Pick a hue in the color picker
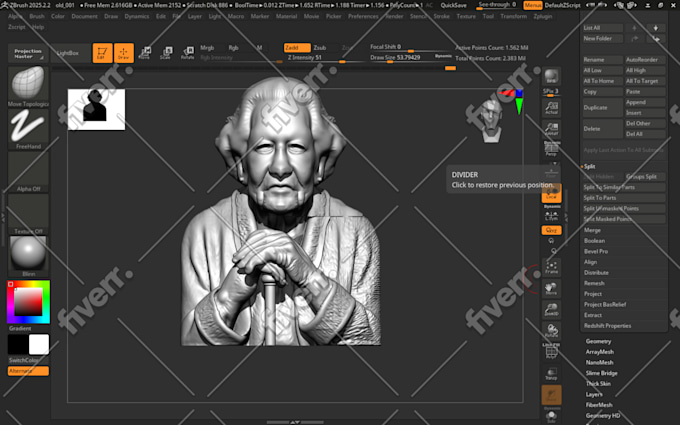Image resolution: width=680 pixels, height=425 pixels. 28,302
